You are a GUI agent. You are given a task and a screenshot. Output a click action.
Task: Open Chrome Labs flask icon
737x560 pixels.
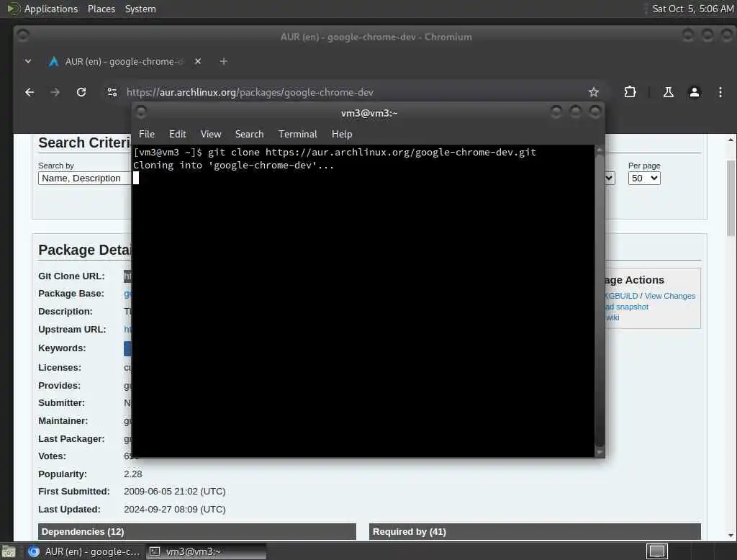[x=668, y=92]
